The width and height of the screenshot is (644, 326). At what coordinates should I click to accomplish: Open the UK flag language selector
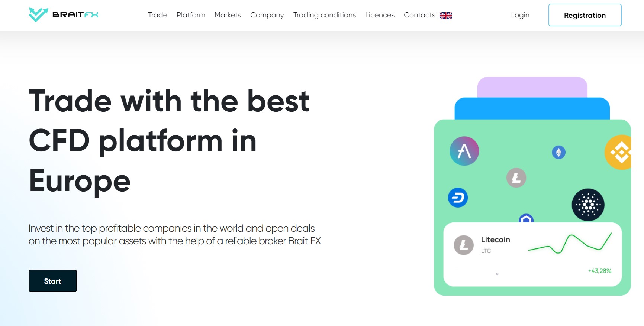pyautogui.click(x=445, y=16)
